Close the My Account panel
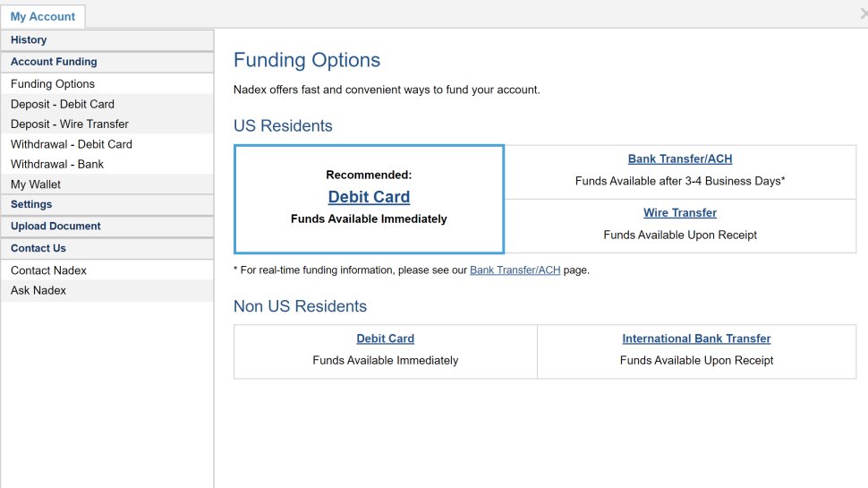The width and height of the screenshot is (868, 488). tap(864, 13)
